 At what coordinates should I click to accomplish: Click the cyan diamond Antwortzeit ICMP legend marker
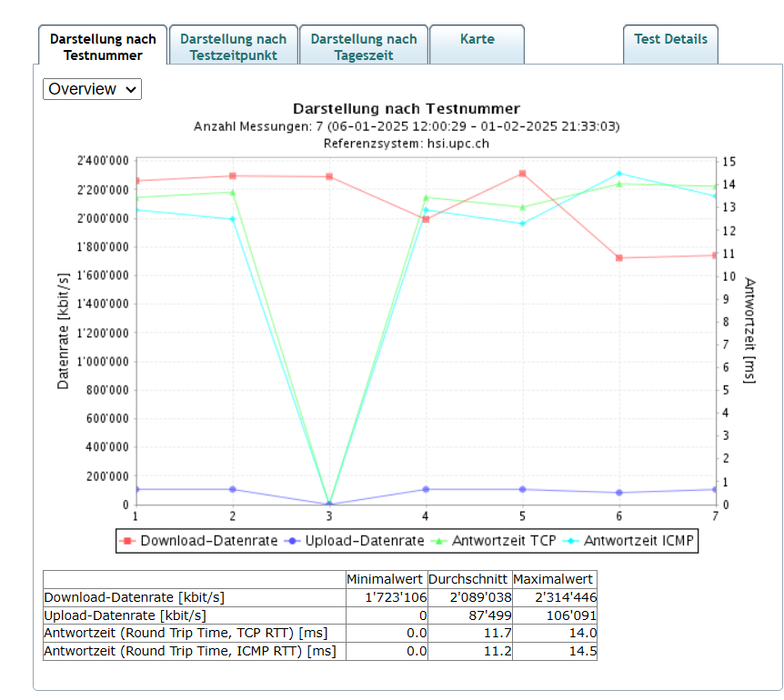point(571,541)
